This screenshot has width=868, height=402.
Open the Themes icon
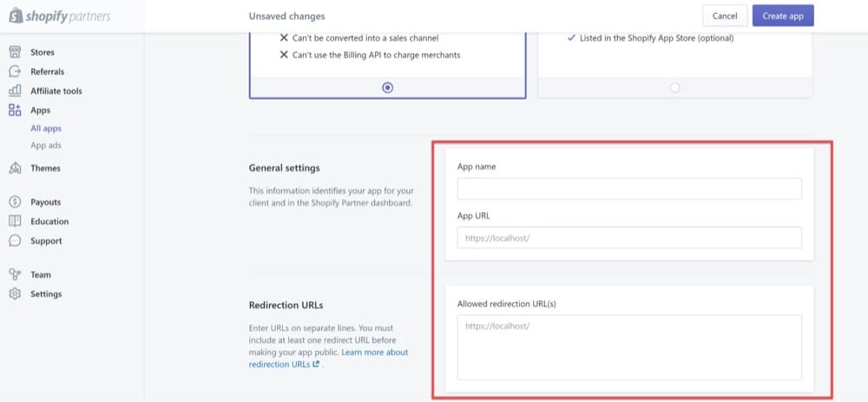coord(15,168)
